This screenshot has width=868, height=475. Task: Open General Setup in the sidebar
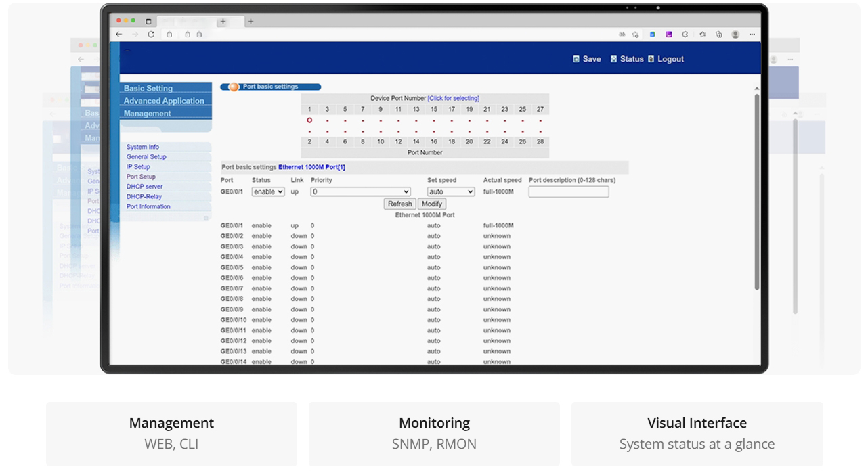coord(146,157)
